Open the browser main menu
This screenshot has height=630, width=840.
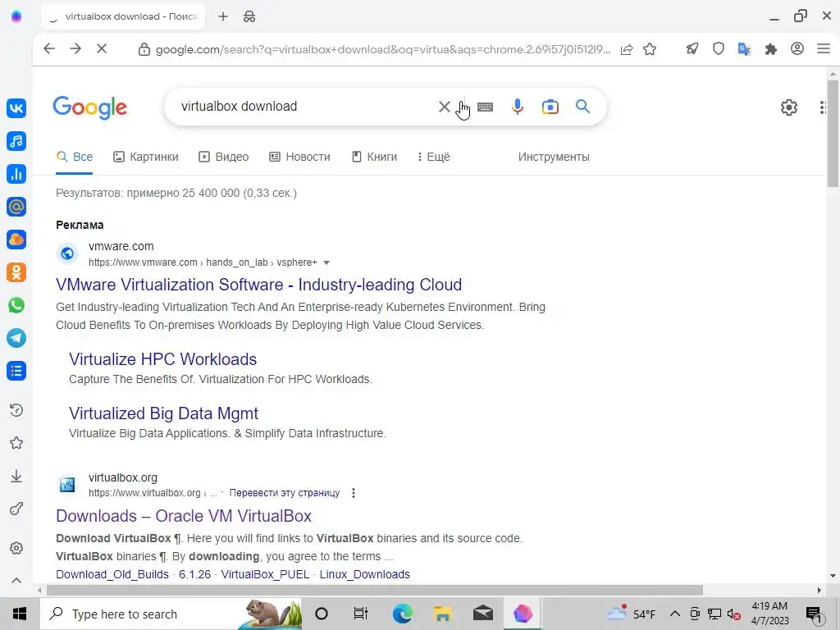824,49
